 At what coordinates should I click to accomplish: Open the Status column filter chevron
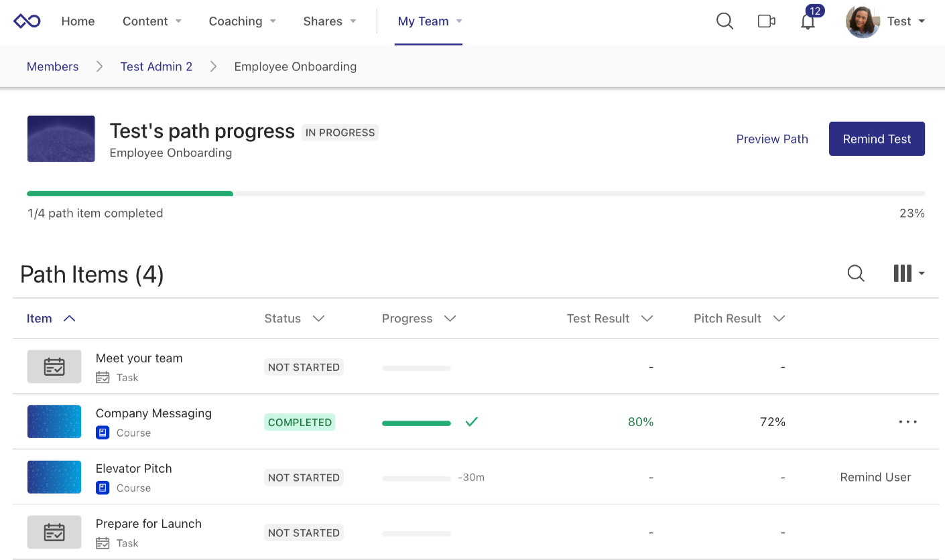318,318
